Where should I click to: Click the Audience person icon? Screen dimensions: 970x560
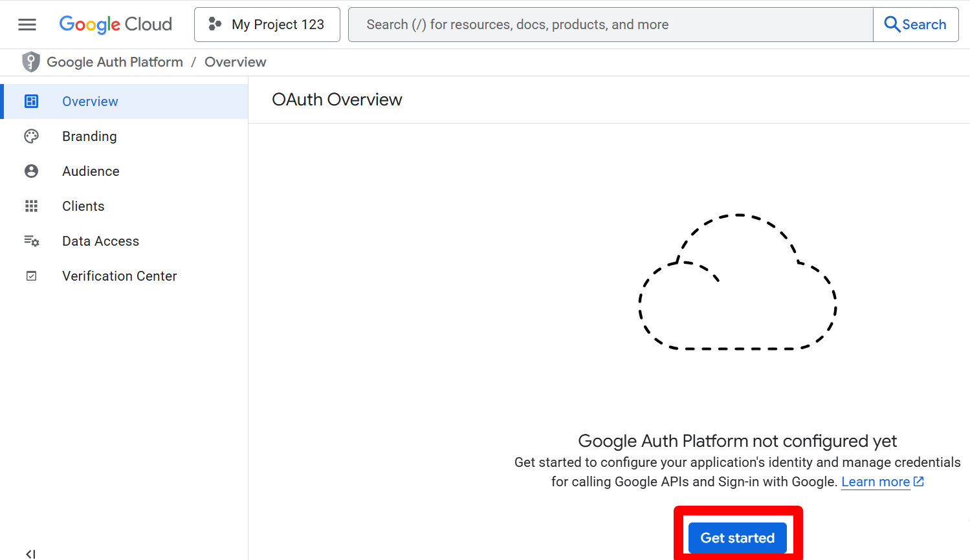31,171
